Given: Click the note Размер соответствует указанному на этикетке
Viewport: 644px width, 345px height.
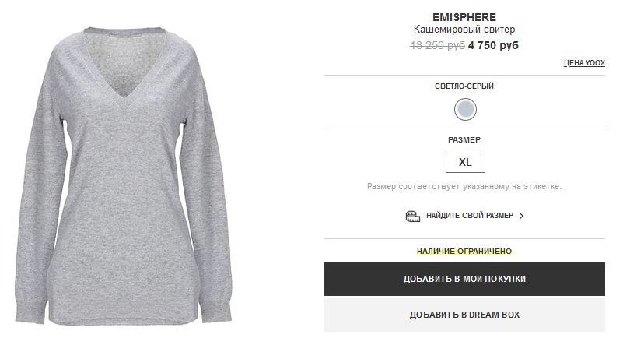Looking at the screenshot, I should click(x=464, y=186).
